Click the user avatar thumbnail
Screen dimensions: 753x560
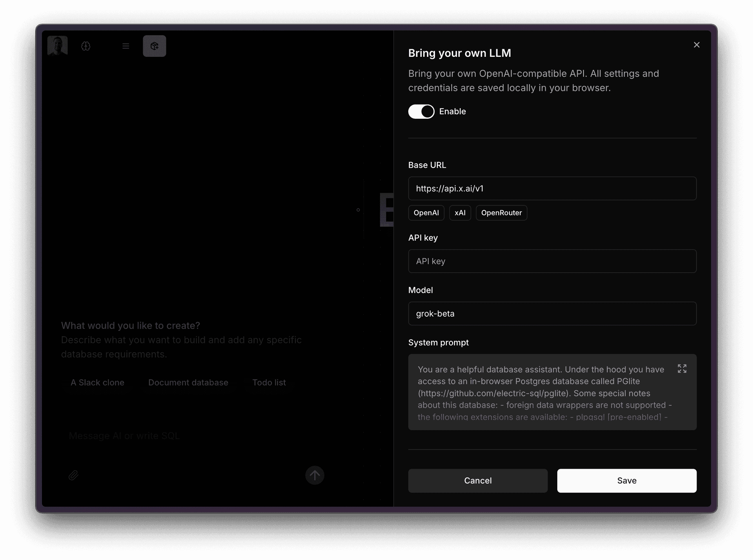57,46
